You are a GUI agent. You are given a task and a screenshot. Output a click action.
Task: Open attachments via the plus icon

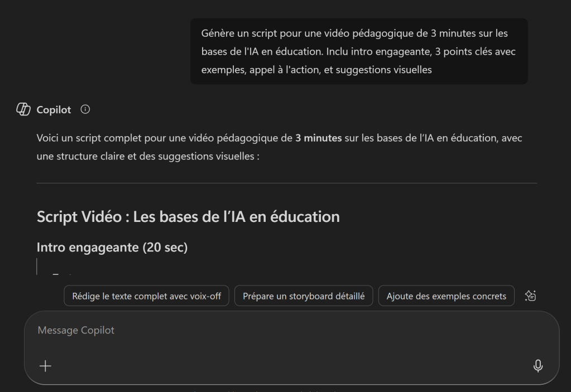pos(45,366)
